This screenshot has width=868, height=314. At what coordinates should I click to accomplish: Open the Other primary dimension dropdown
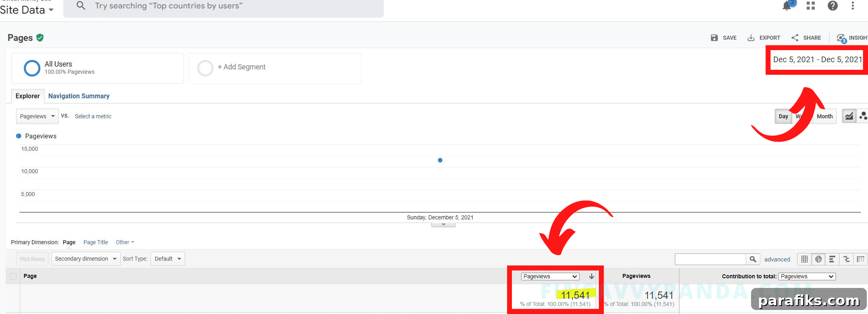125,242
